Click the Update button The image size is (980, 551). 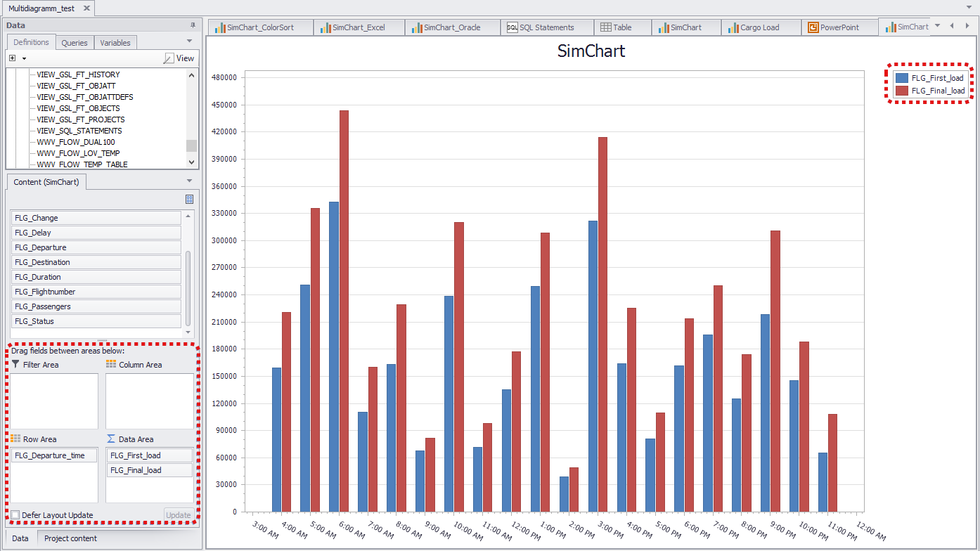(178, 515)
